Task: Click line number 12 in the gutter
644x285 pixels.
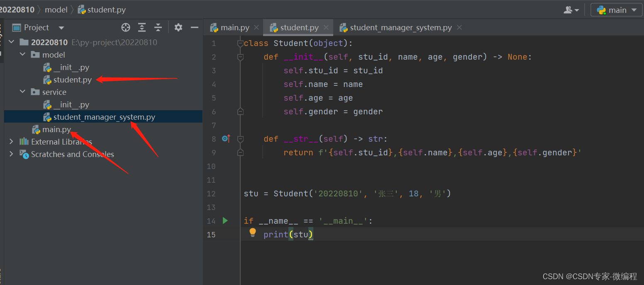Action: pos(211,193)
